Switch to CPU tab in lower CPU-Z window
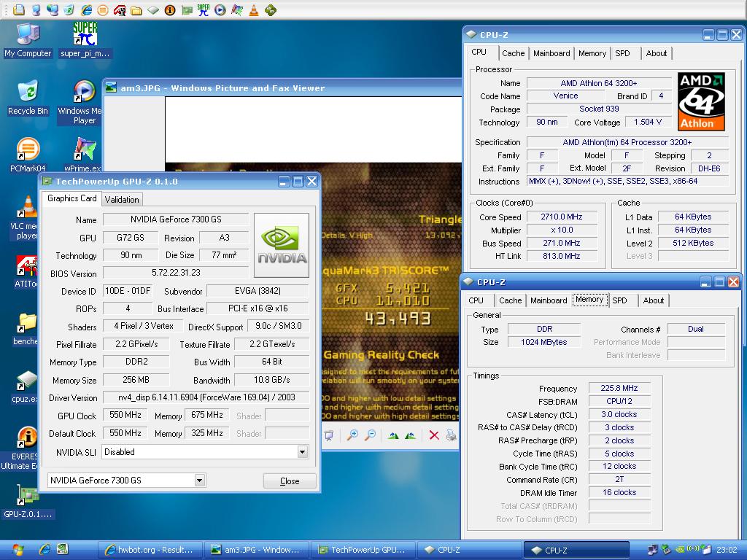Viewport: 747px width, 560px height. [x=476, y=300]
